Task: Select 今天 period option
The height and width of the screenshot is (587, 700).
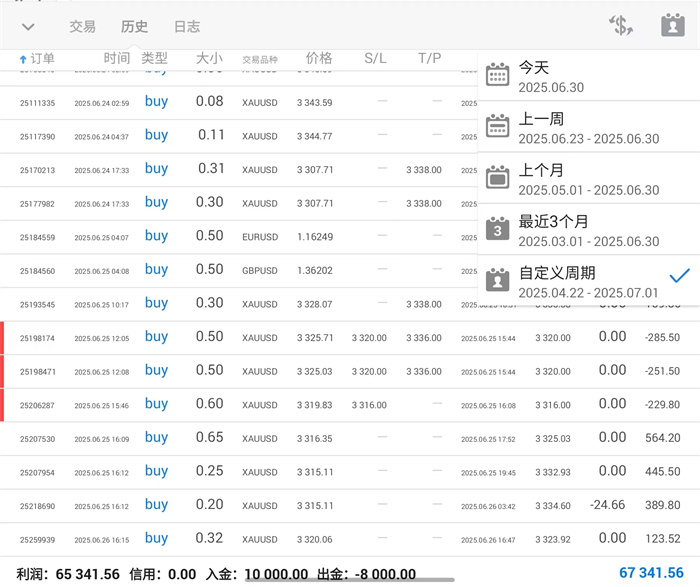Action: click(588, 76)
